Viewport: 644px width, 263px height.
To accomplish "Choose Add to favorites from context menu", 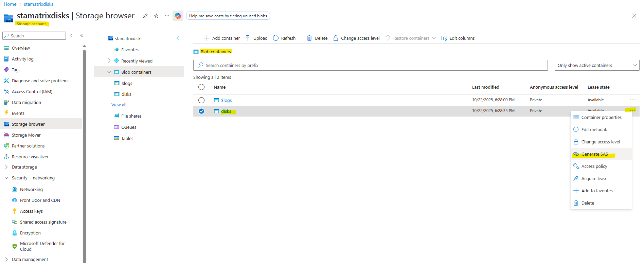I will pos(601,191).
